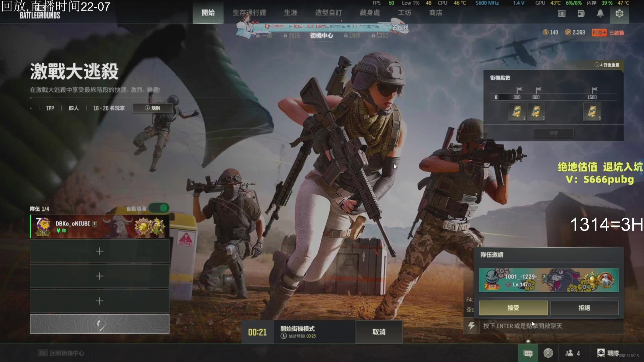Open the 商店 store tab
644x362 pixels.
[435, 13]
